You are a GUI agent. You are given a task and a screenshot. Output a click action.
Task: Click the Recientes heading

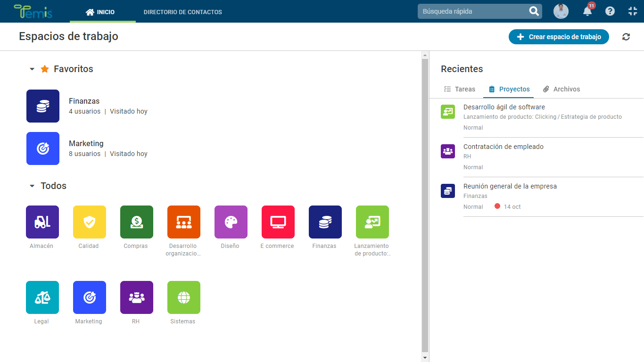tap(462, 69)
